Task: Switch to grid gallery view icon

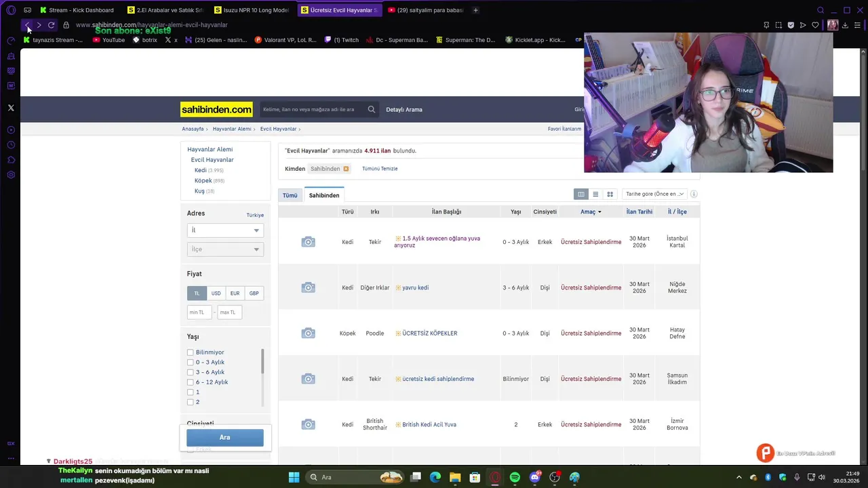Action: [x=610, y=195]
